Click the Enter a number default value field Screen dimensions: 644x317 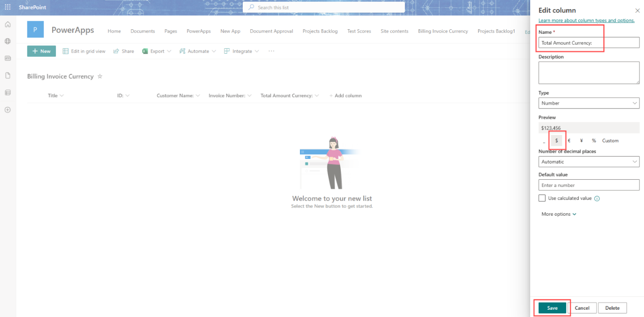(x=589, y=185)
